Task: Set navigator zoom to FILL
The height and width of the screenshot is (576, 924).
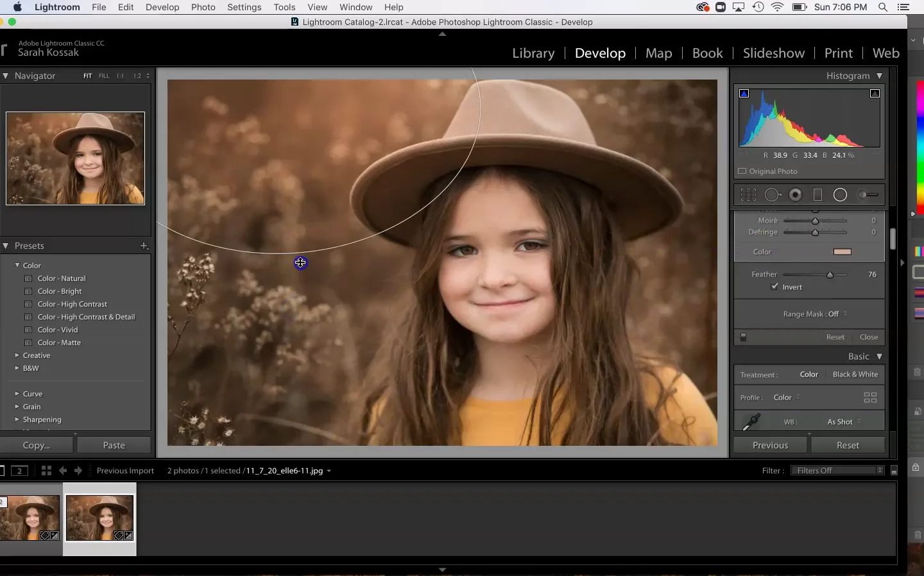Action: point(104,76)
